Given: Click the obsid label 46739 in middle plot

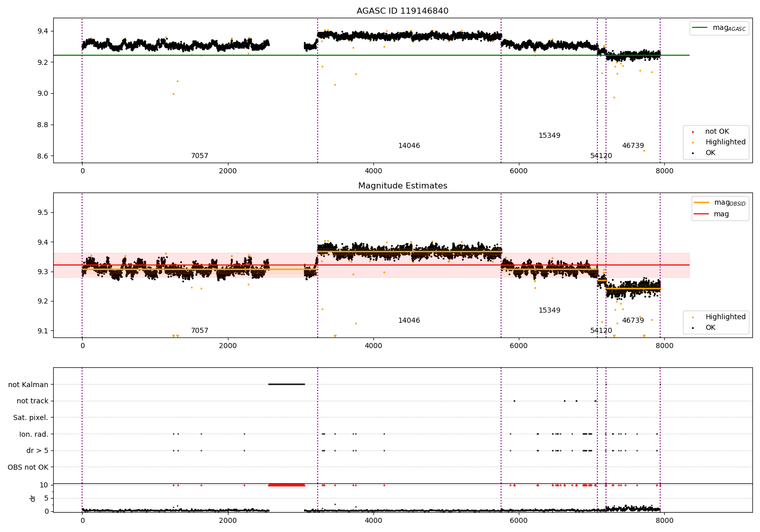Looking at the screenshot, I should coord(633,321).
